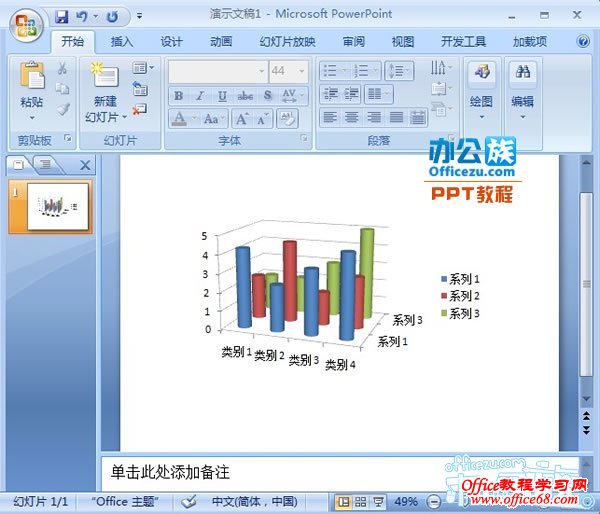
Task: Switch to the Outline pane tab
Action: (46, 165)
